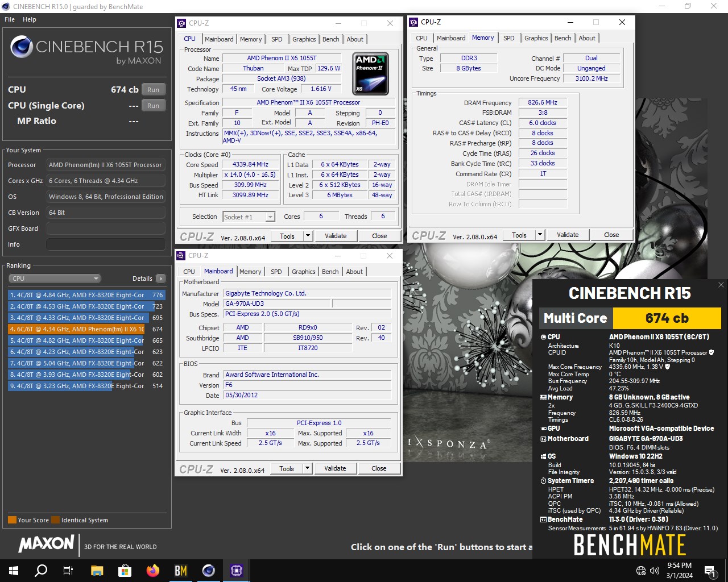
Task: Run the CPU Single Core benchmark
Action: coord(154,106)
